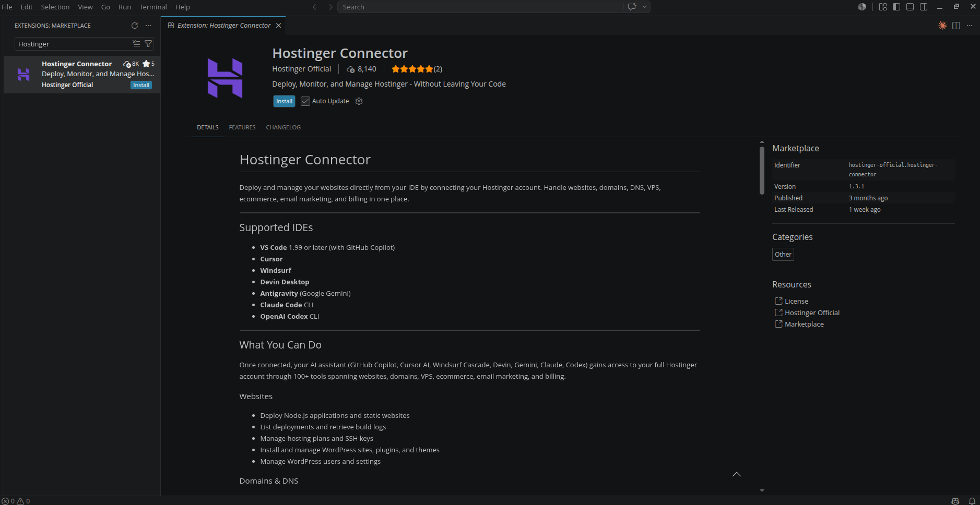This screenshot has width=980, height=505.
Task: Open the View menu
Action: [x=86, y=7]
